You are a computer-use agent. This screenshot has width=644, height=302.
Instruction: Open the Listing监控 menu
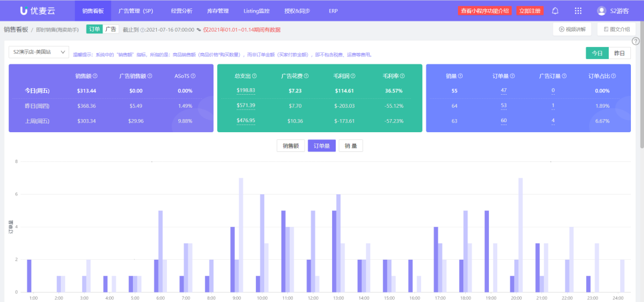[x=256, y=11]
